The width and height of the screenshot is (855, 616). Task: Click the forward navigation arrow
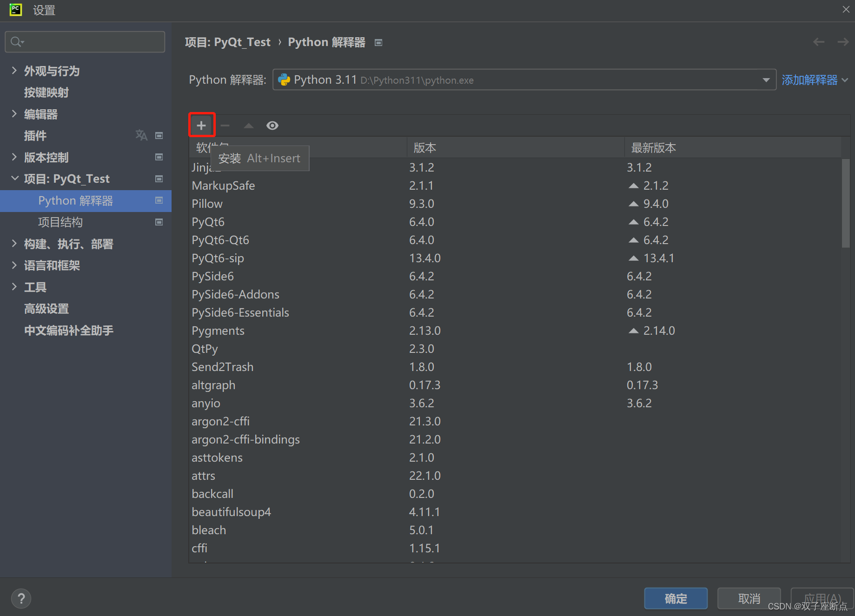pyautogui.click(x=843, y=42)
